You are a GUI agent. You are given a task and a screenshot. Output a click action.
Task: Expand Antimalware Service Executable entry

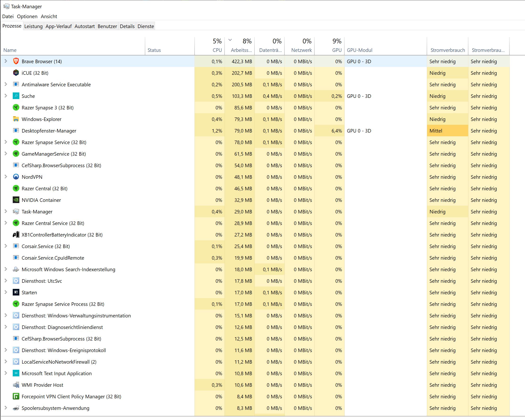pos(6,84)
